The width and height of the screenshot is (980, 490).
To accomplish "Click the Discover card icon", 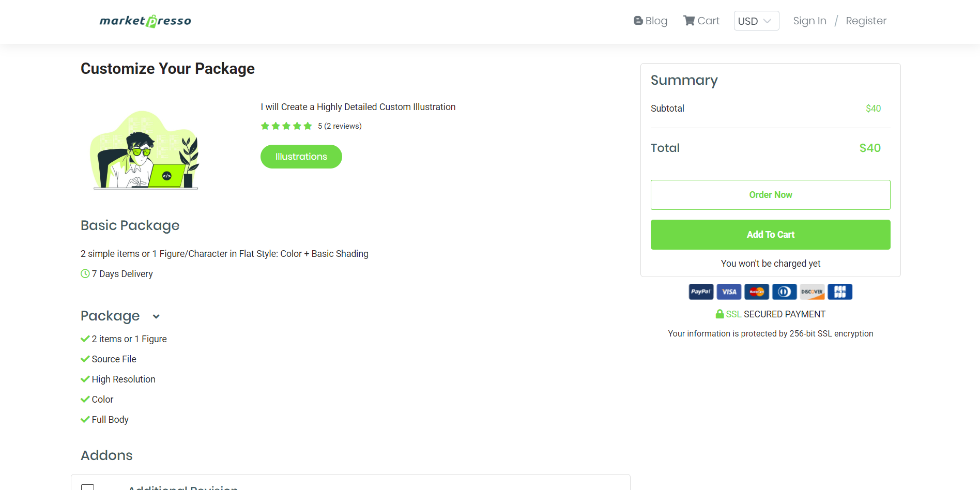I will pyautogui.click(x=812, y=292).
